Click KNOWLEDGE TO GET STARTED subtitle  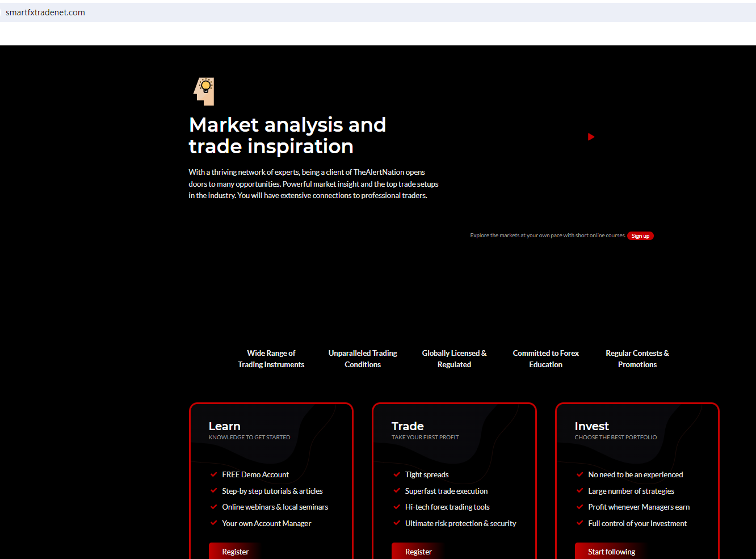point(249,438)
